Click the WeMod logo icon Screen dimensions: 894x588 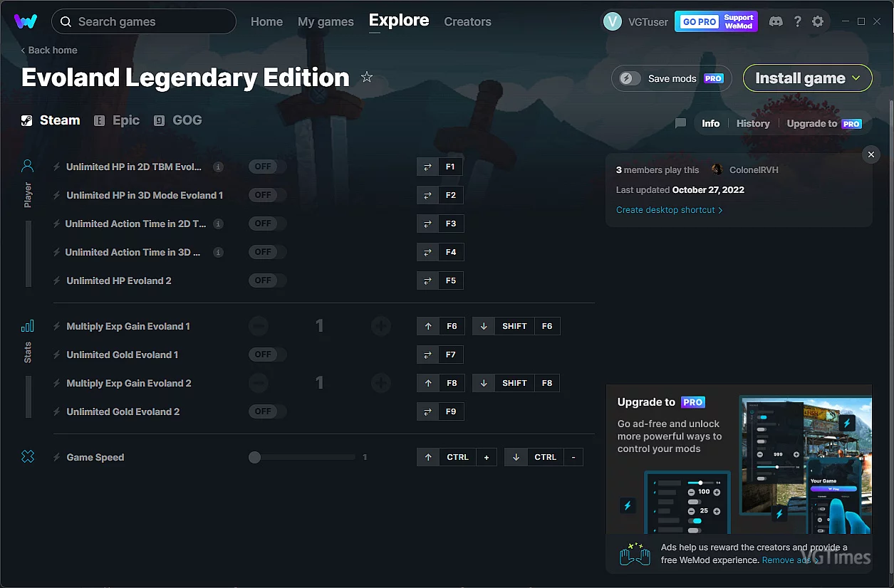[26, 21]
